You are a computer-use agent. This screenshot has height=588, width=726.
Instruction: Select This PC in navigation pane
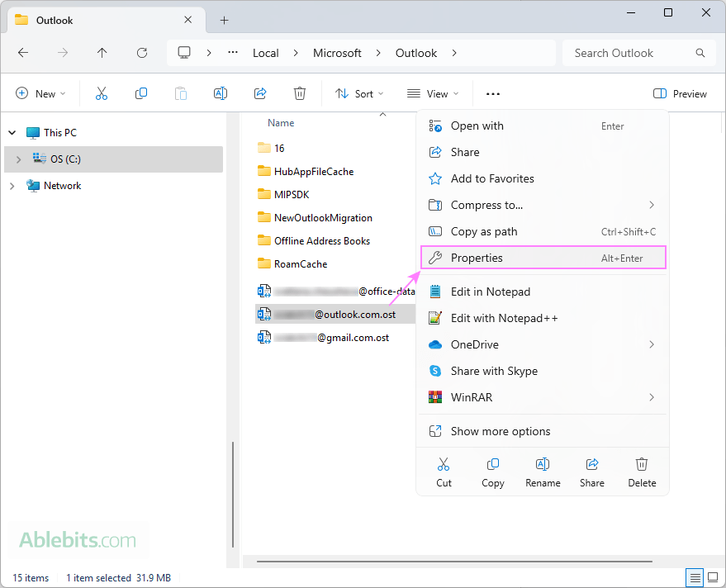point(51,133)
